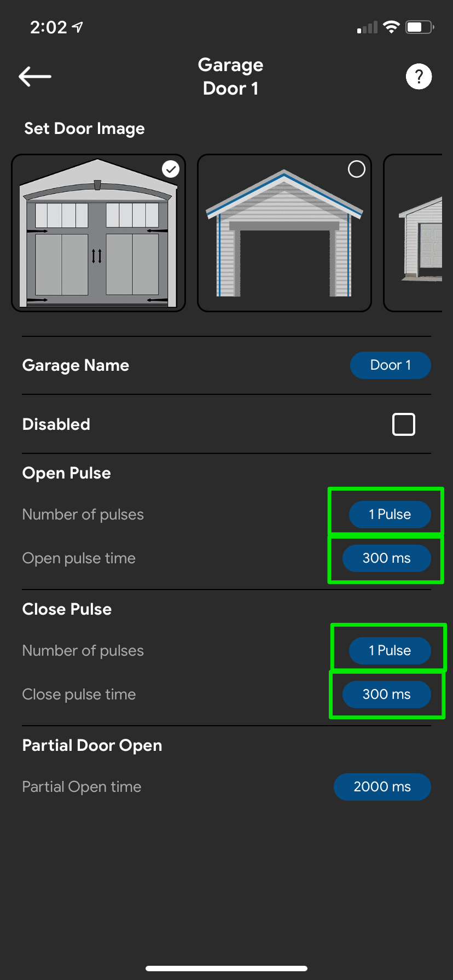Tap the cellular signal bars icon
This screenshot has width=453, height=980.
367,27
